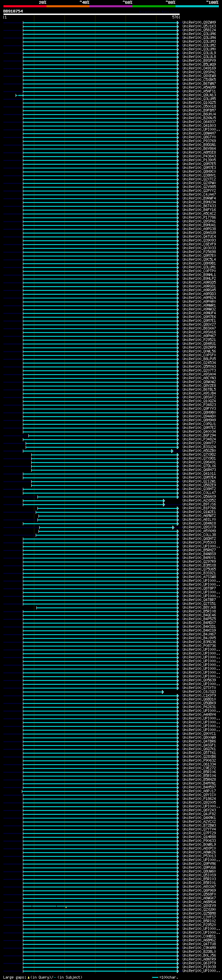Click the query length value 576

pos(175,17)
